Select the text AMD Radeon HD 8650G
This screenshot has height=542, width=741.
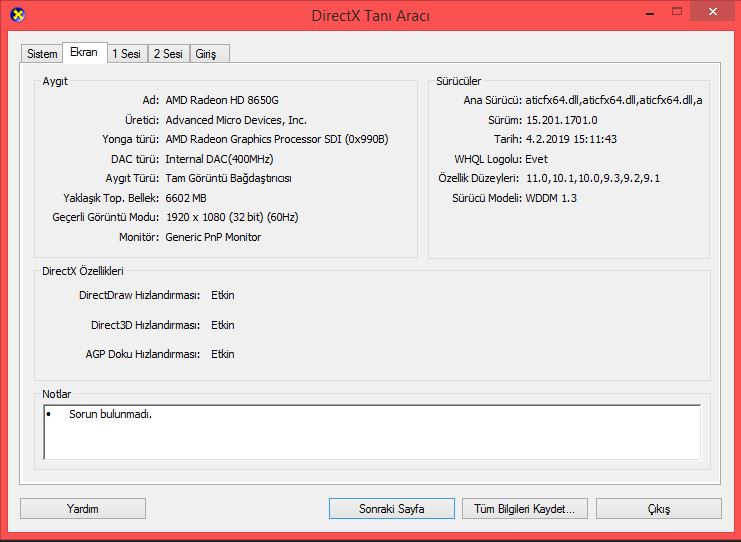point(222,100)
